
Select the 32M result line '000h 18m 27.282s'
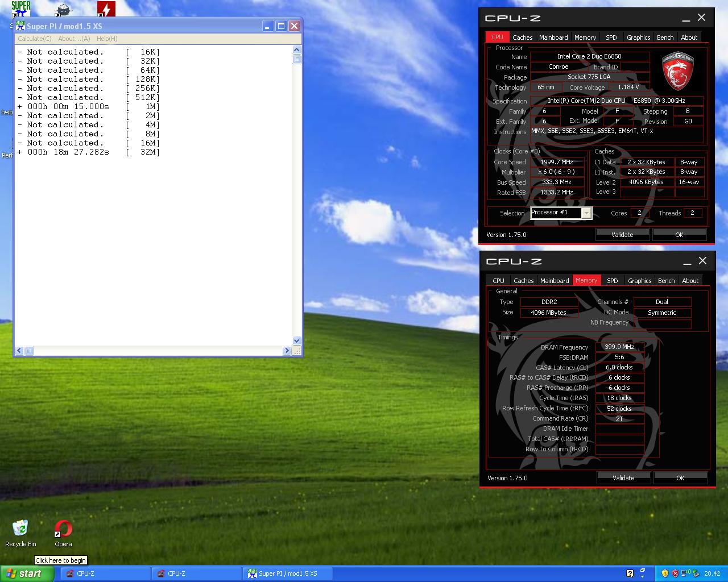[68, 152]
